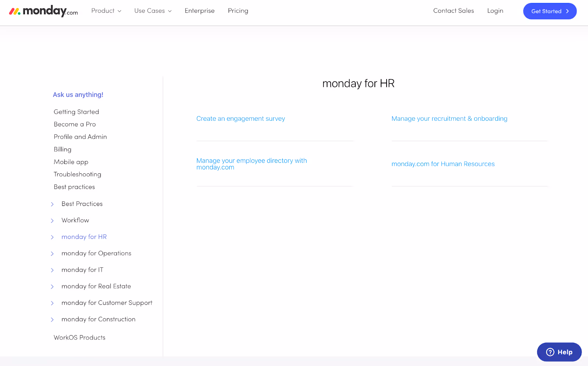Open Manage your employee directory article
The height and width of the screenshot is (366, 588).
[252, 164]
